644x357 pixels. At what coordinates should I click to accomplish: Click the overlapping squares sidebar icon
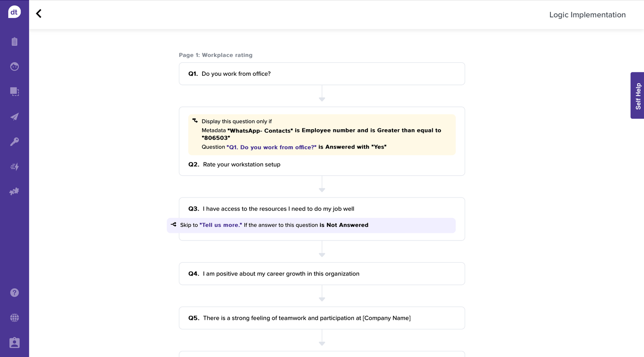click(14, 92)
